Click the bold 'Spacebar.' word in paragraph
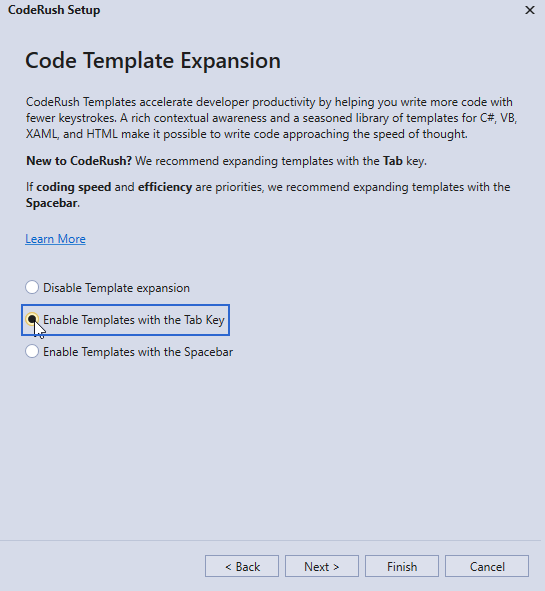The image size is (545, 591). [x=53, y=203]
